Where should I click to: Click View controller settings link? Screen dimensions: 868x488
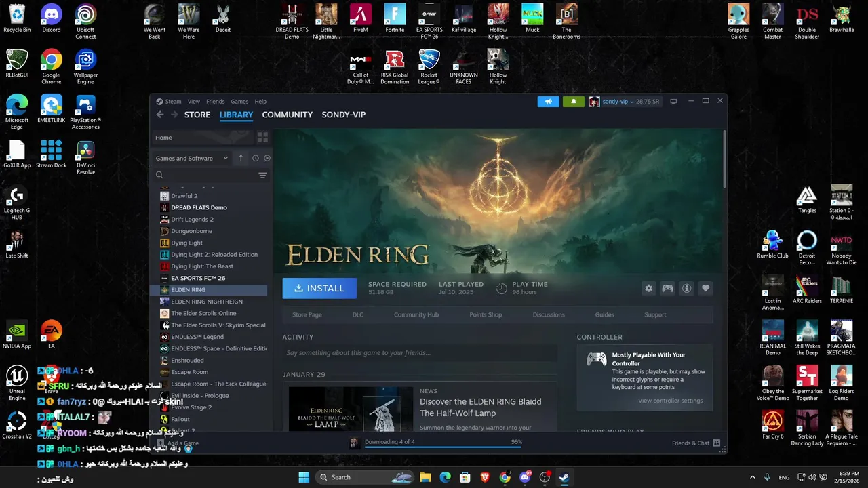click(x=671, y=401)
